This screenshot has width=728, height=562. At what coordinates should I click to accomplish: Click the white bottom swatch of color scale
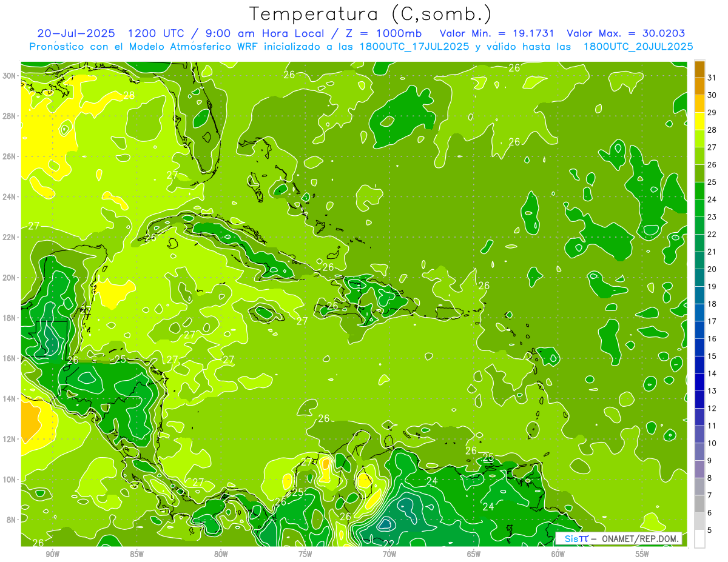pyautogui.click(x=699, y=539)
